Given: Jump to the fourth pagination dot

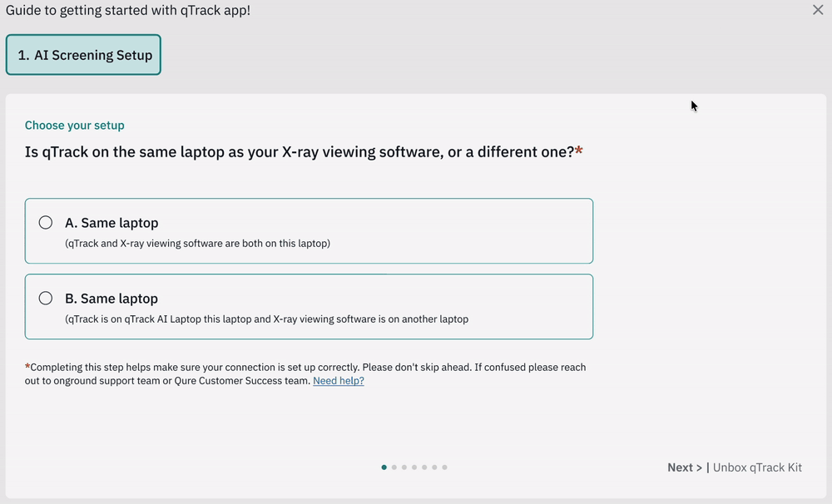Looking at the screenshot, I should pyautogui.click(x=414, y=467).
